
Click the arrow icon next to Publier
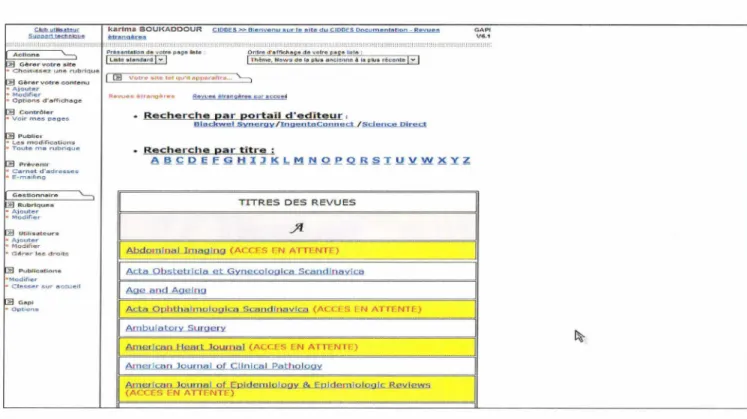[x=10, y=136]
